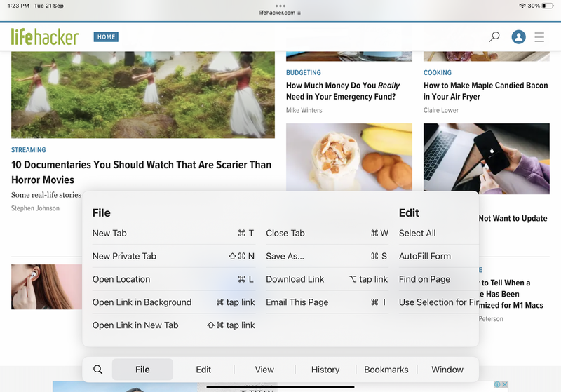Open the dancers documentary thumbnail image
561x392 pixels.
tap(143, 94)
